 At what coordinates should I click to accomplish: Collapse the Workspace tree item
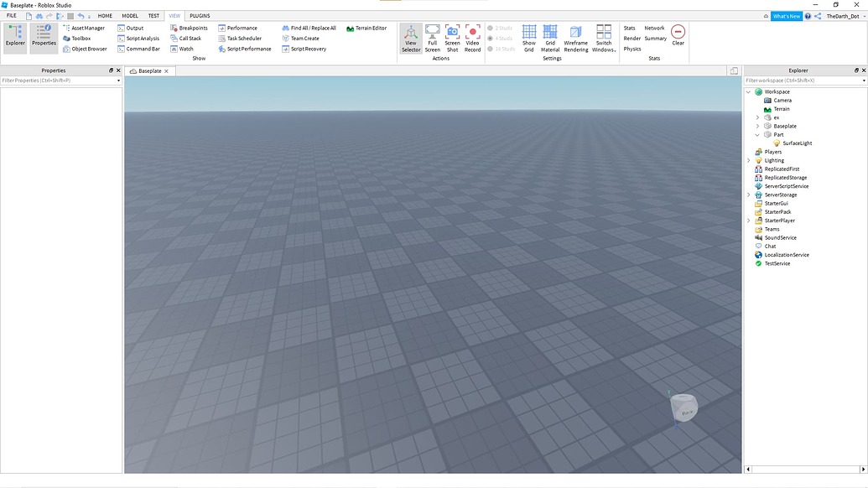747,91
